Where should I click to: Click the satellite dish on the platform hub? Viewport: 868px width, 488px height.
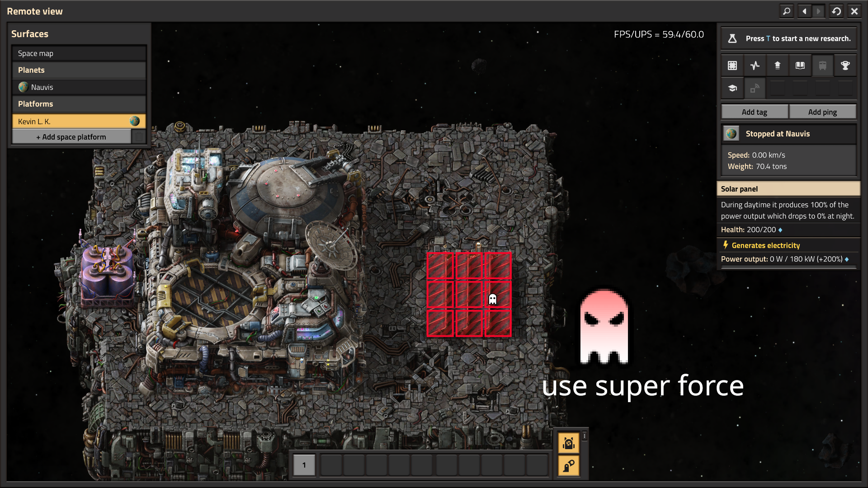tap(331, 245)
